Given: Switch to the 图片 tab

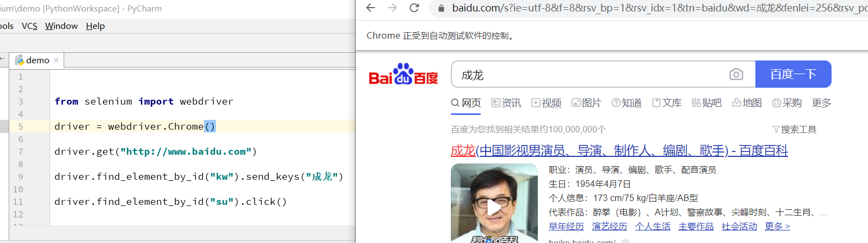Looking at the screenshot, I should tap(586, 103).
